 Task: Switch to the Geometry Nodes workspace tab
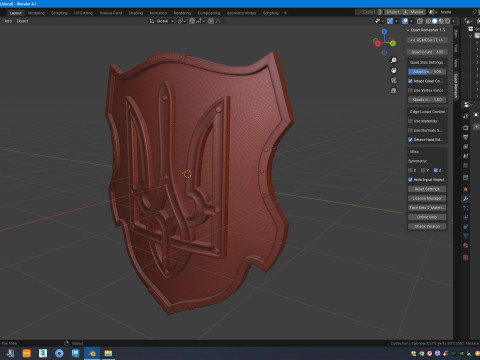[241, 13]
